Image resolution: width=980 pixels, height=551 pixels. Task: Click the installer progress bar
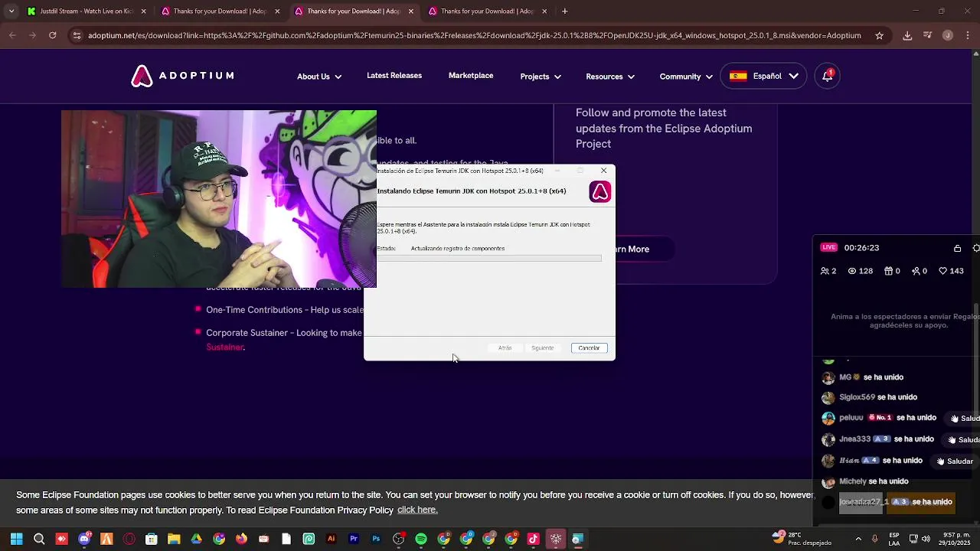pos(489,259)
